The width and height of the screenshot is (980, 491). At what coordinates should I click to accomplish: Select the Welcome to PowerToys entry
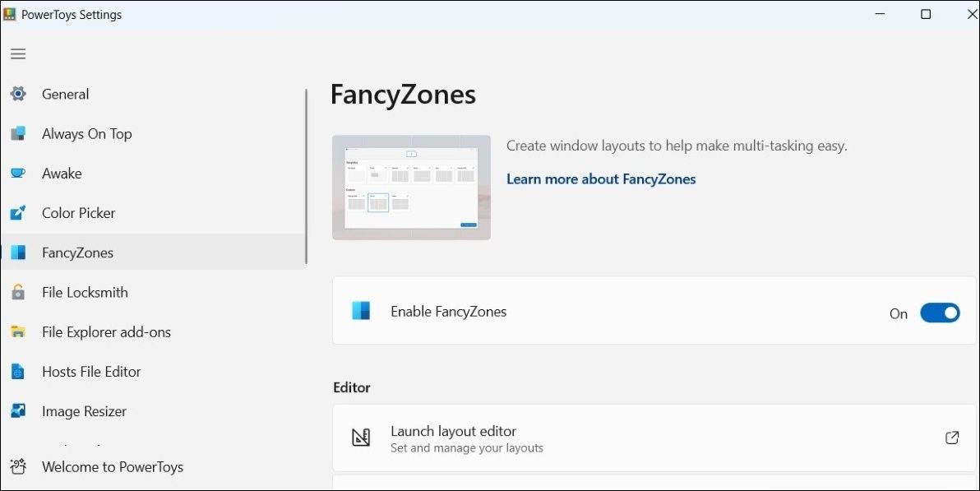[x=112, y=466]
